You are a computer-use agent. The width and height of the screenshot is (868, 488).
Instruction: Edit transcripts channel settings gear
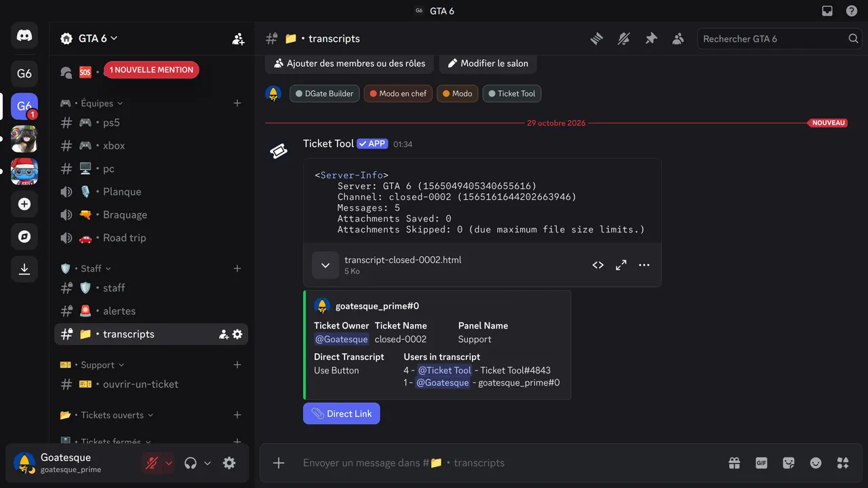click(237, 334)
